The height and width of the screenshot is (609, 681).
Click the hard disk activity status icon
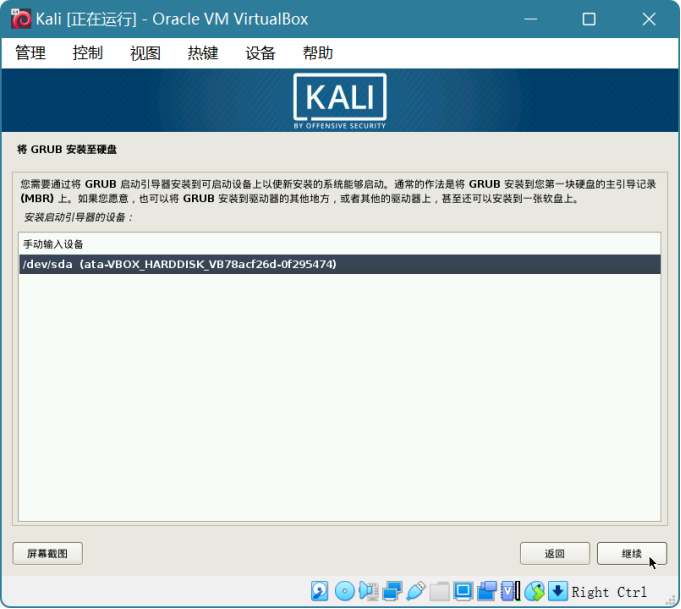(320, 591)
